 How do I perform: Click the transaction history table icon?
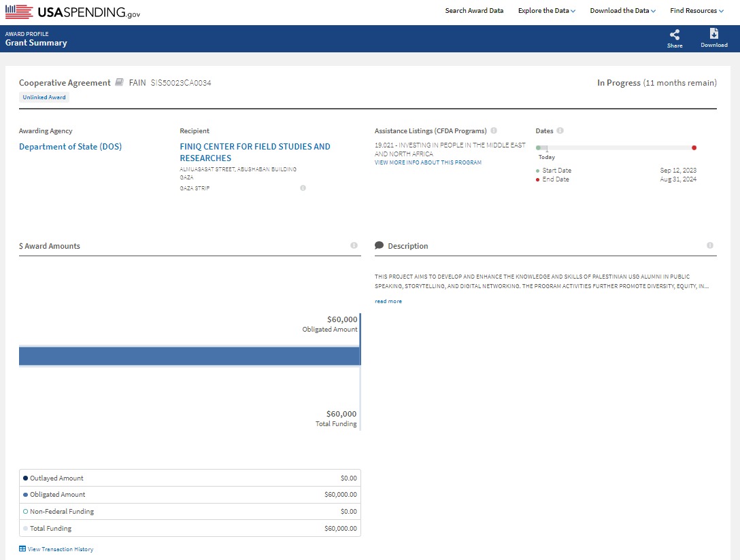click(x=22, y=548)
